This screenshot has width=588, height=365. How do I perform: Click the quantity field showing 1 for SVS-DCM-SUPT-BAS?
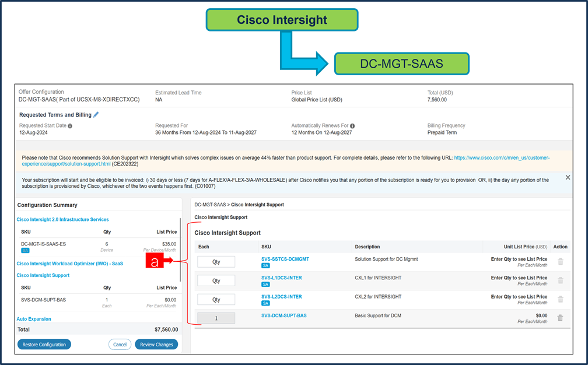click(216, 318)
